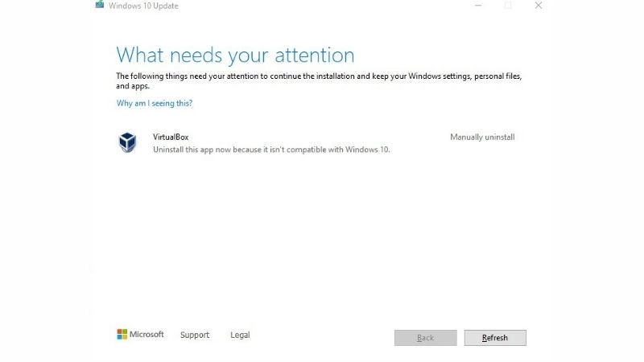
Task: Click the 'Uninstall this app now' message
Action: point(271,150)
